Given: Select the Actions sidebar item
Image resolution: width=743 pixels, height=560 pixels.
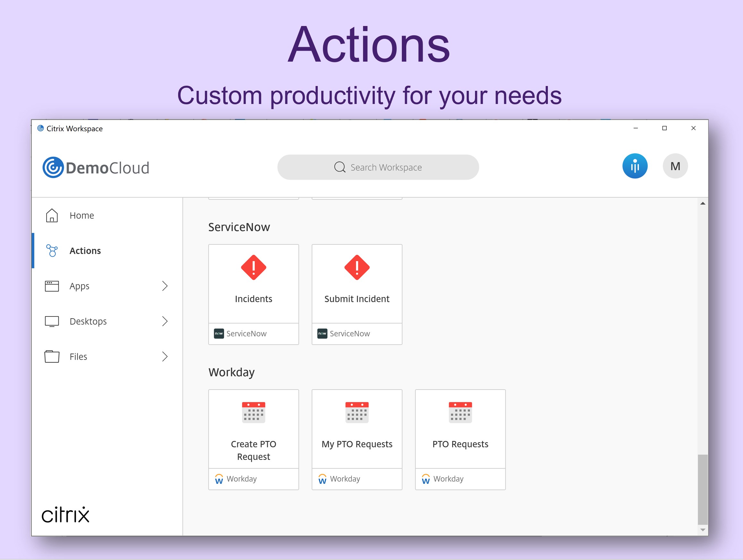Looking at the screenshot, I should pyautogui.click(x=85, y=251).
